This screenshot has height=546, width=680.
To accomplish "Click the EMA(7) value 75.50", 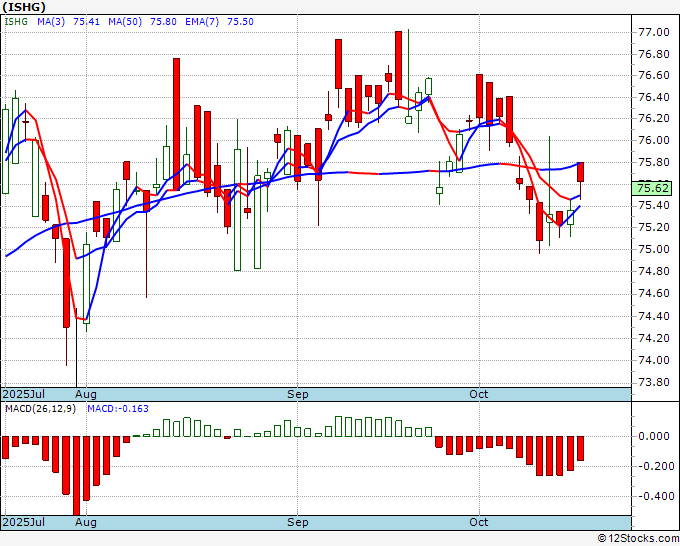I will point(240,22).
